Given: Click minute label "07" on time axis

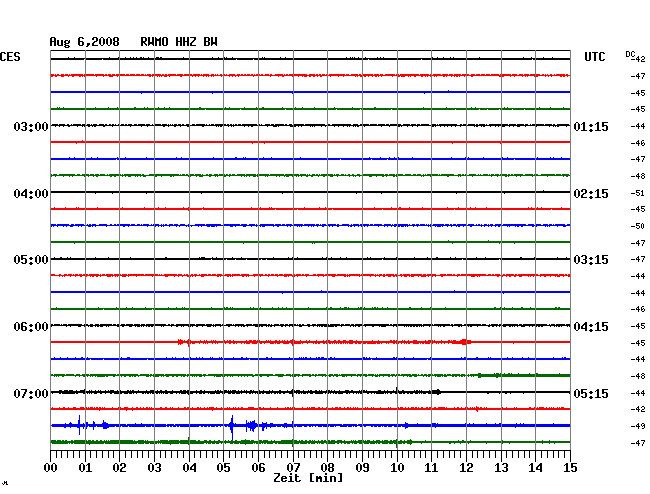Looking at the screenshot, I should (293, 468).
